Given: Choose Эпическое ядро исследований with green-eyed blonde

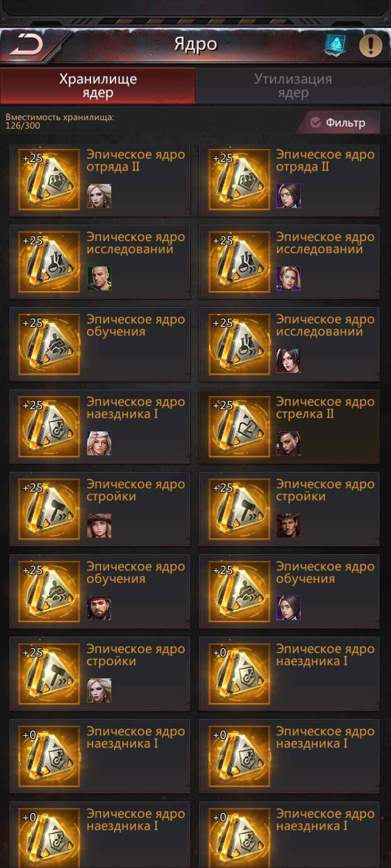Looking at the screenshot, I should [x=289, y=262].
